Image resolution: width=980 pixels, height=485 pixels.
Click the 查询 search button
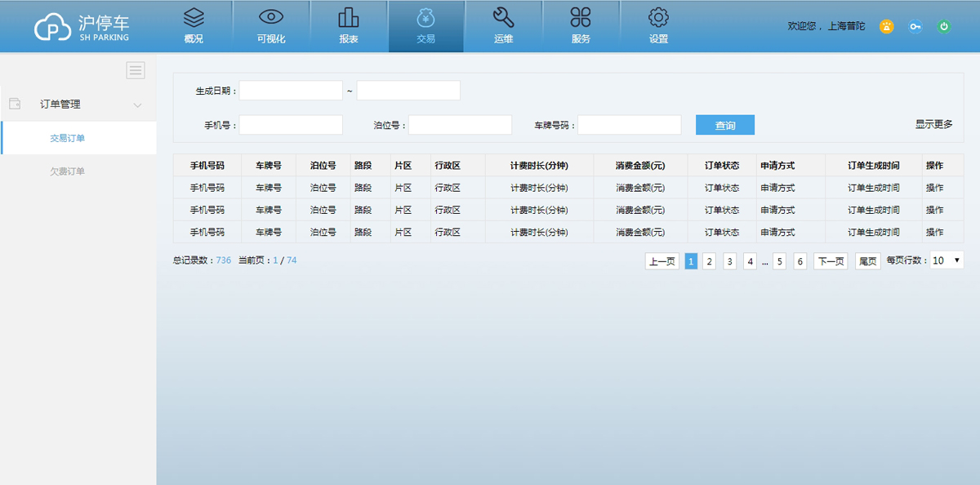click(x=725, y=125)
